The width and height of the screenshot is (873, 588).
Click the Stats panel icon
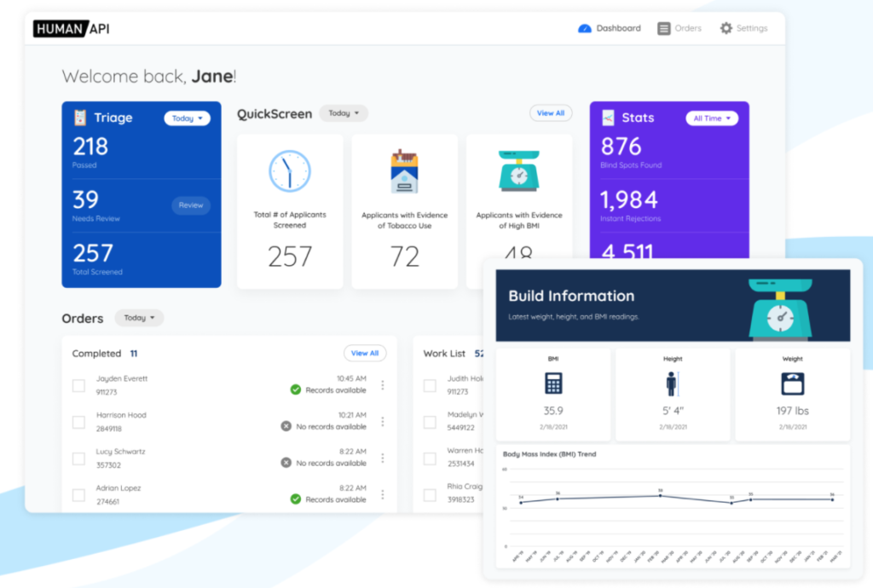(x=608, y=118)
